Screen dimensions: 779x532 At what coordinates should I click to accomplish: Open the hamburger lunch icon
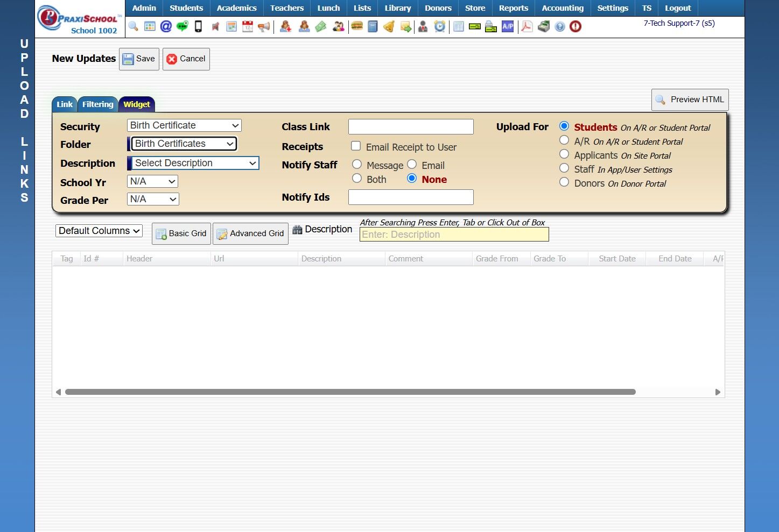click(x=357, y=26)
